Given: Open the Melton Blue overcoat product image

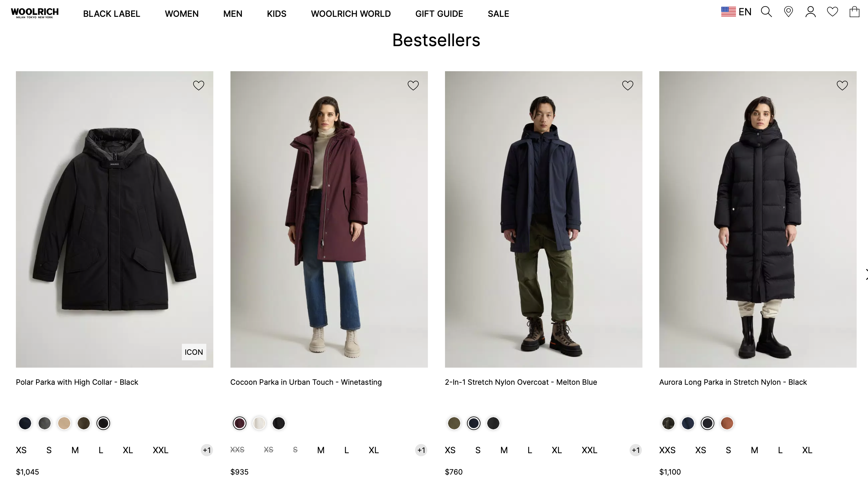Looking at the screenshot, I should coord(543,219).
